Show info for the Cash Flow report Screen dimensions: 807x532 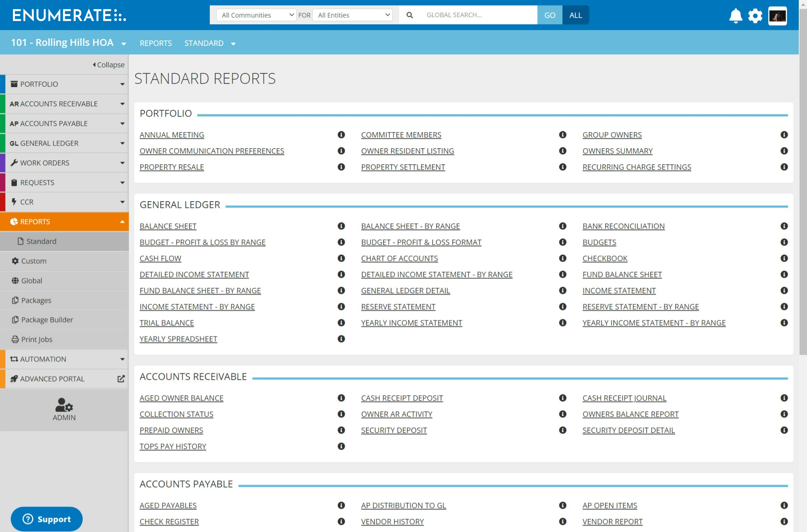(x=341, y=258)
